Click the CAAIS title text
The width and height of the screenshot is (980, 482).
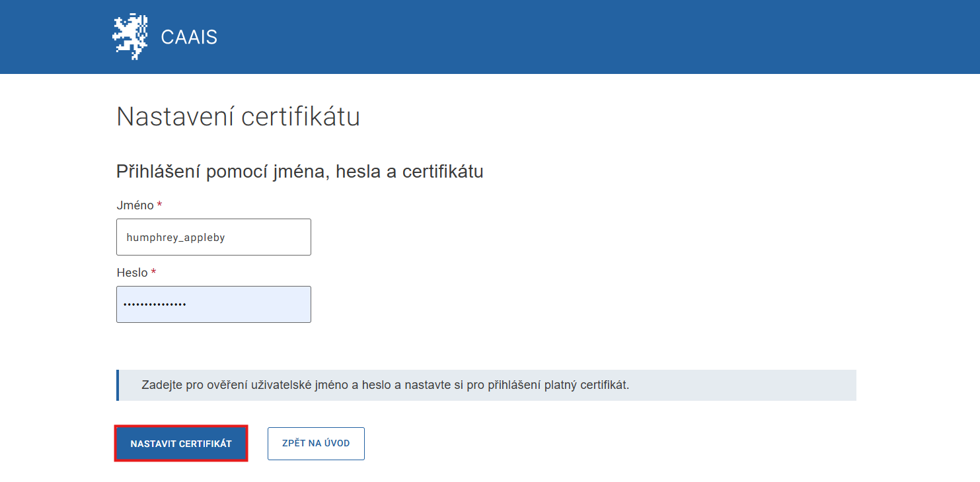click(x=189, y=37)
